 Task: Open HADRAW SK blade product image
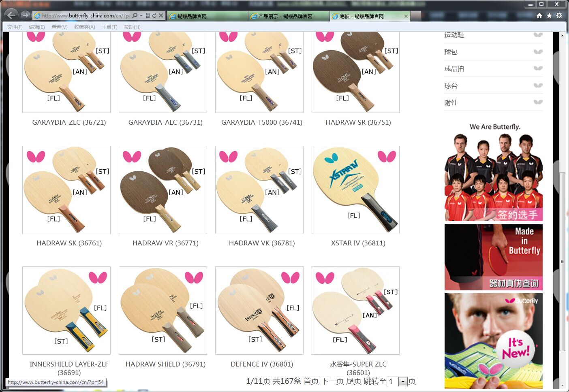point(66,190)
